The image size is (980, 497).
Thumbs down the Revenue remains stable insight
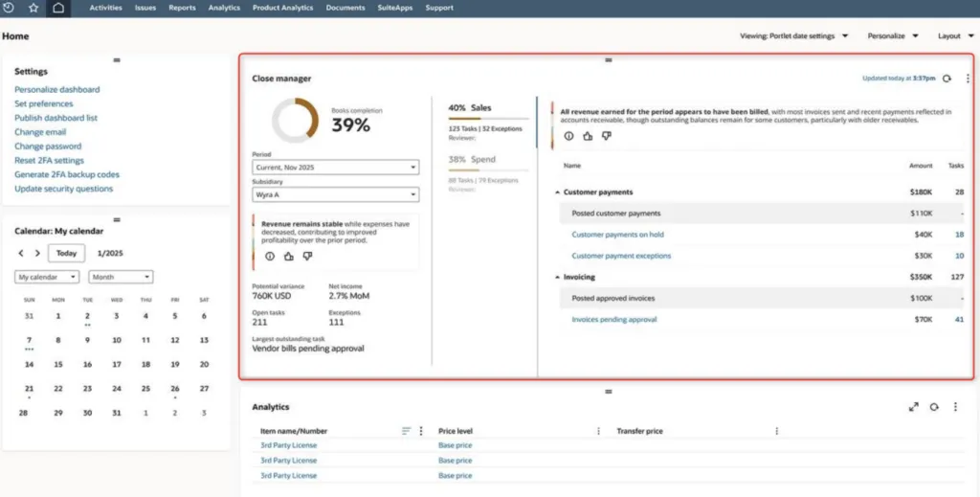(307, 257)
